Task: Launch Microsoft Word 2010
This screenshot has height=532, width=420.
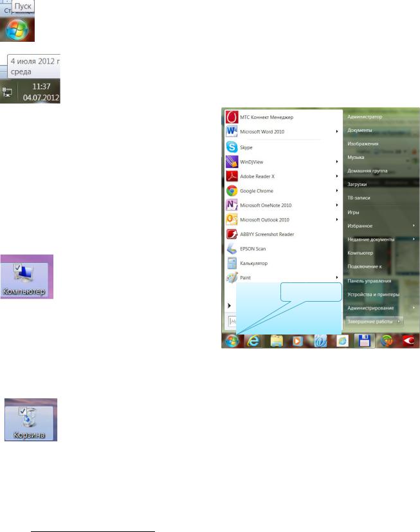Action: point(283,132)
